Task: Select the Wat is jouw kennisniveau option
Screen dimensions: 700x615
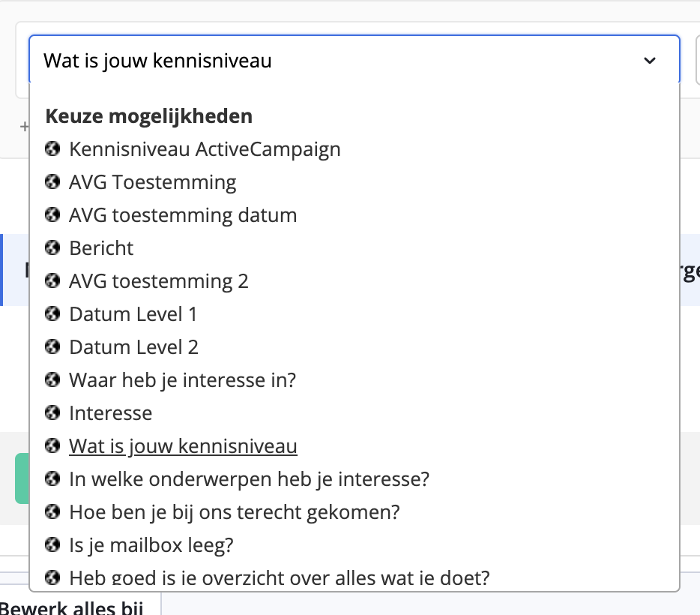Action: (183, 445)
